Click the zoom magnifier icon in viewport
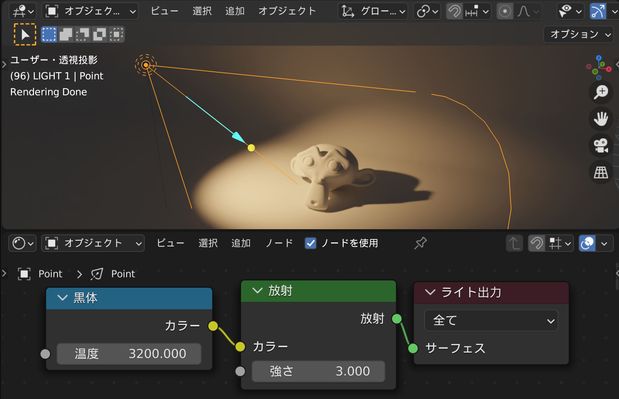Screen dimensions: 619x399 pyautogui.click(x=601, y=92)
